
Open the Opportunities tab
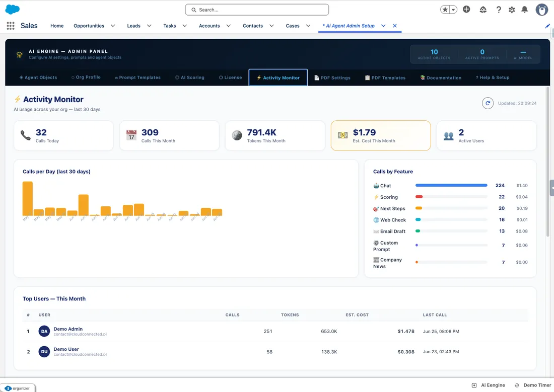pos(89,26)
